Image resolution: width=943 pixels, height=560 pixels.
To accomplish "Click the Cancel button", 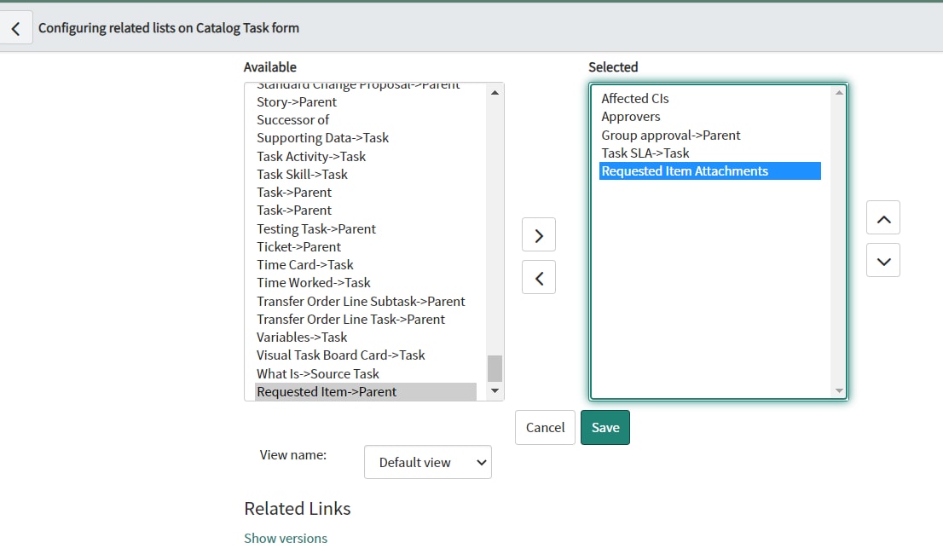I will (x=544, y=427).
